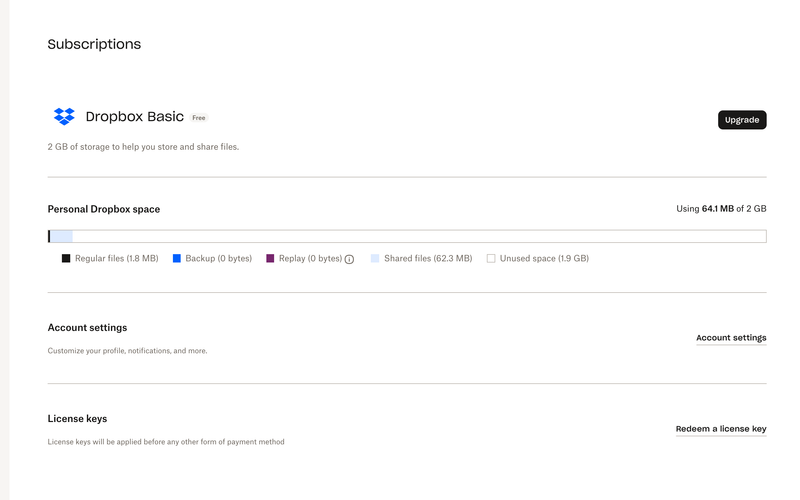Click the light blue Shared files square
This screenshot has width=800, height=500.
click(x=375, y=258)
